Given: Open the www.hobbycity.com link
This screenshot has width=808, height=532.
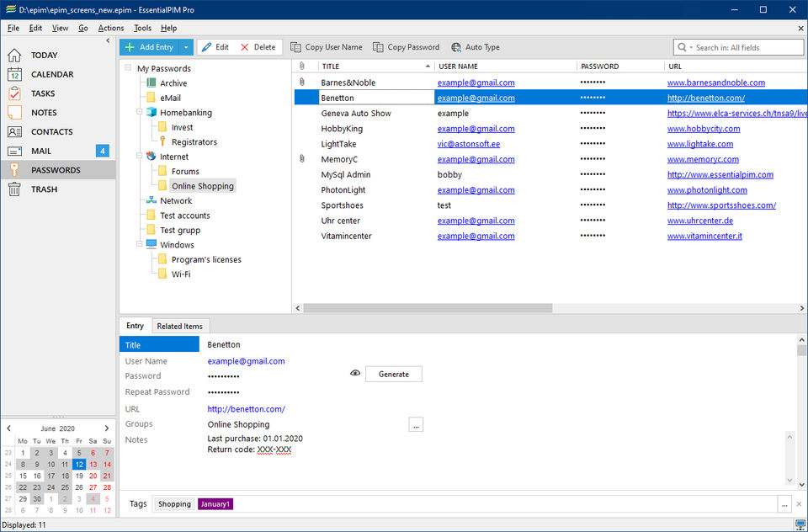Looking at the screenshot, I should coord(704,129).
